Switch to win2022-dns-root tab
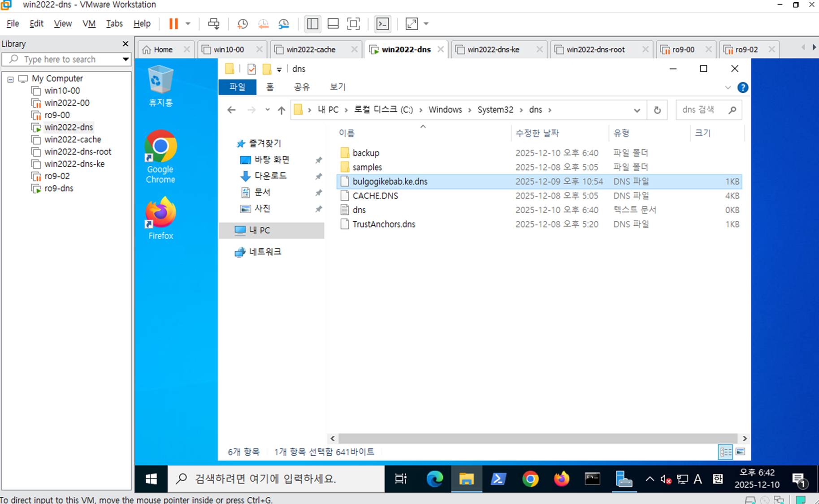 [x=595, y=49]
